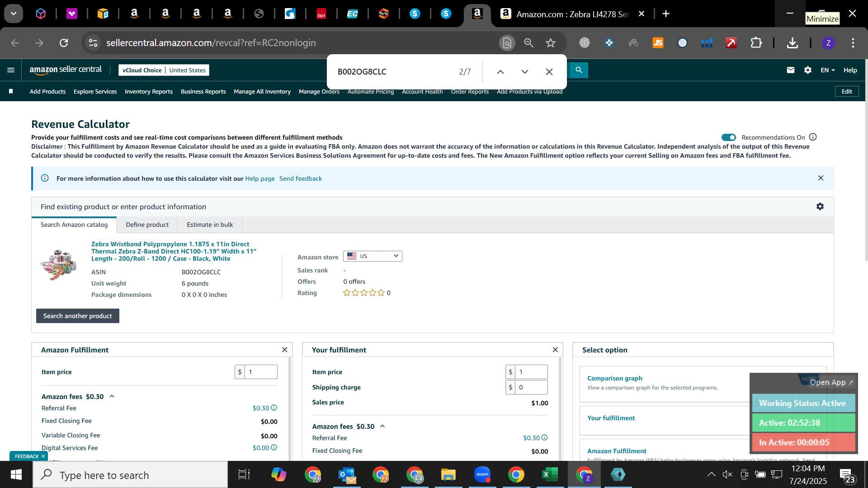Click Amazon Fulfillment Referral Fee info icon
The height and width of the screenshot is (488, 868).
274,408
